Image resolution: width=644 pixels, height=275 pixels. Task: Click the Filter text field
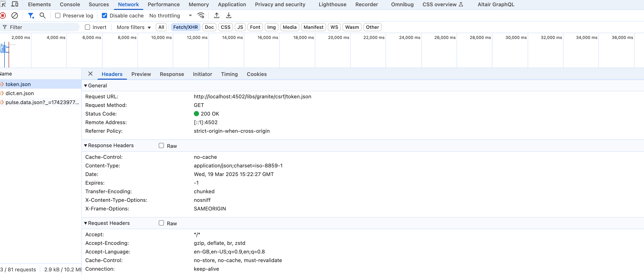[x=42, y=27]
